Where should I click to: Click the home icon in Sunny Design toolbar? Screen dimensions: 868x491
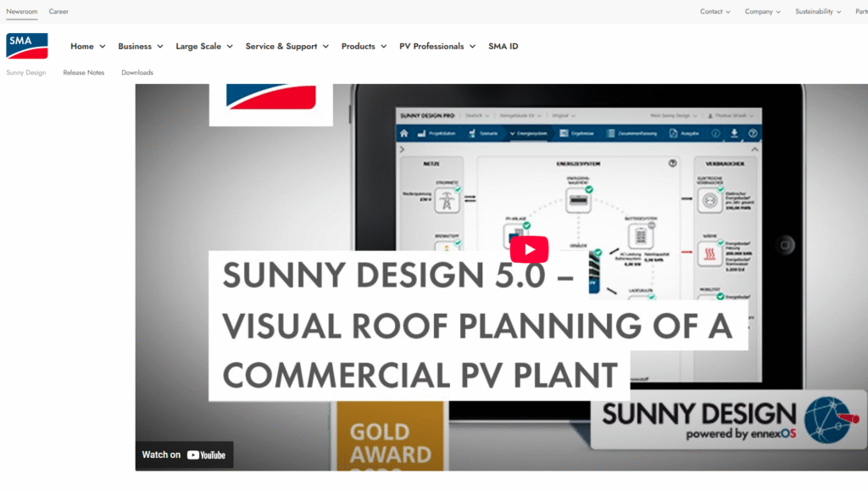(x=404, y=133)
